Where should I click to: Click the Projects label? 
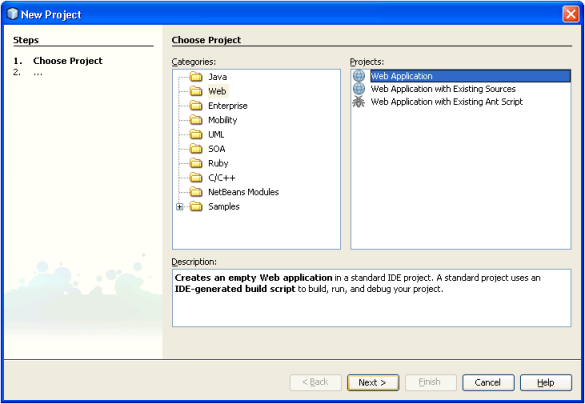tap(367, 62)
